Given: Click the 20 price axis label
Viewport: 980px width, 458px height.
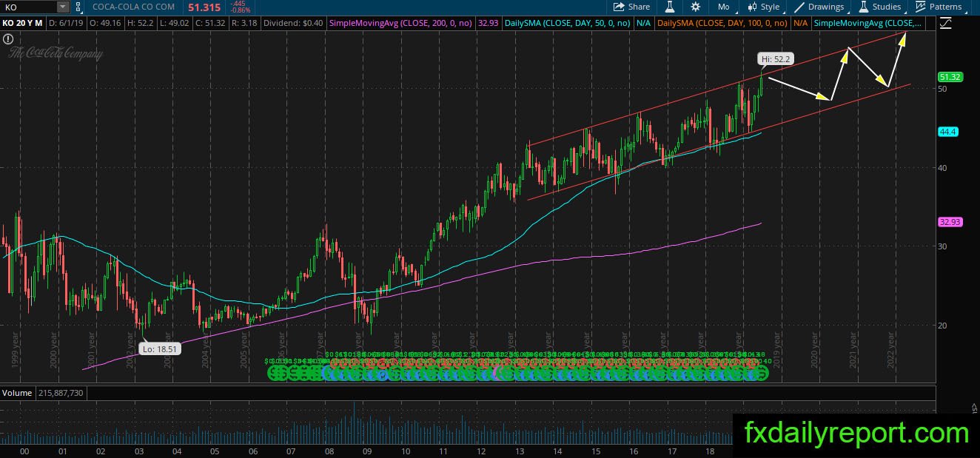Looking at the screenshot, I should [943, 325].
